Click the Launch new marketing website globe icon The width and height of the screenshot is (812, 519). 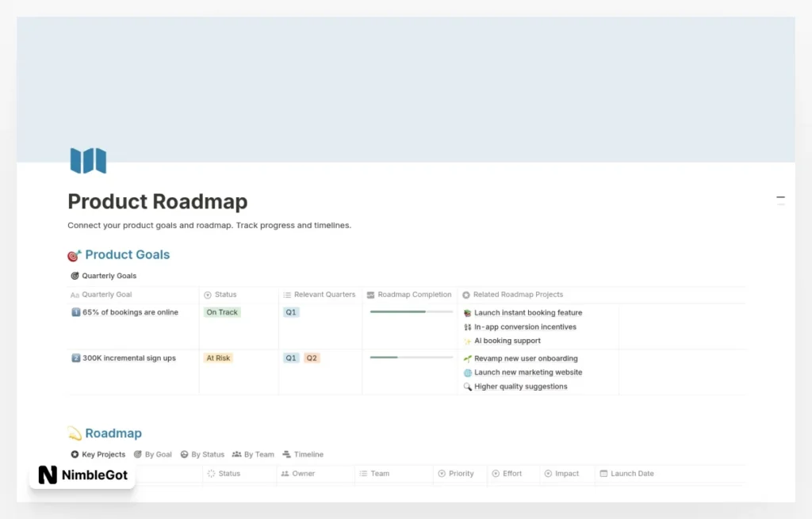[x=468, y=372]
